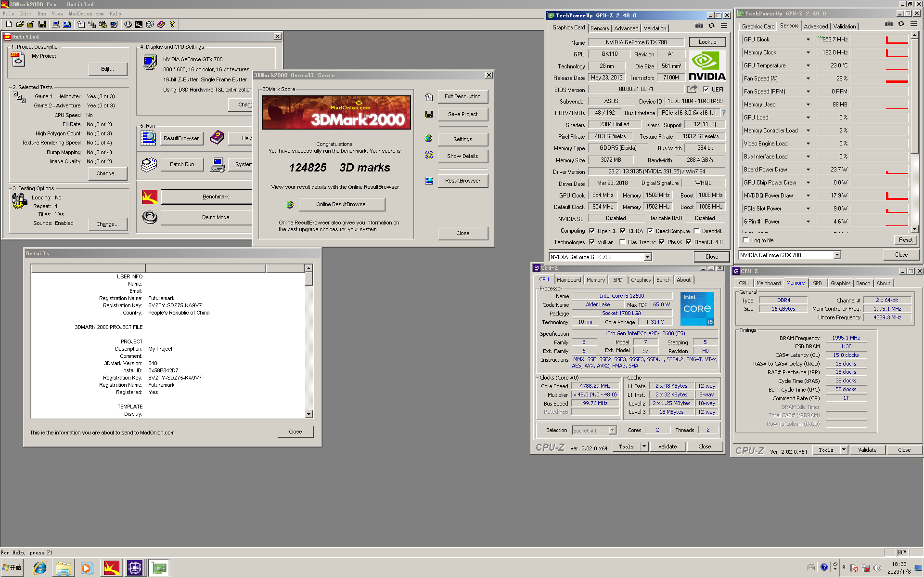The height and width of the screenshot is (578, 924).
Task: Toggle the DirectCompute checkbox
Action: click(x=650, y=231)
